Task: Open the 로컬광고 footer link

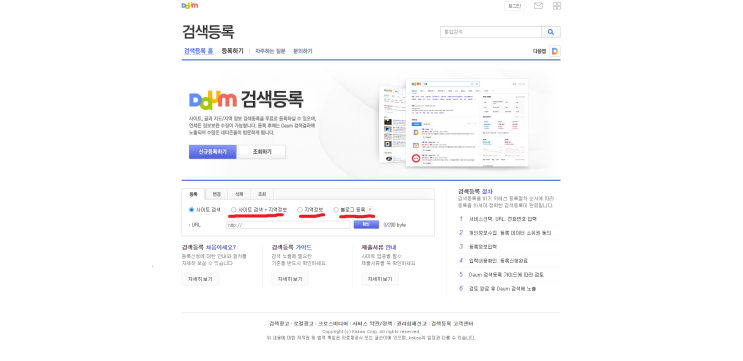Action: point(303,324)
